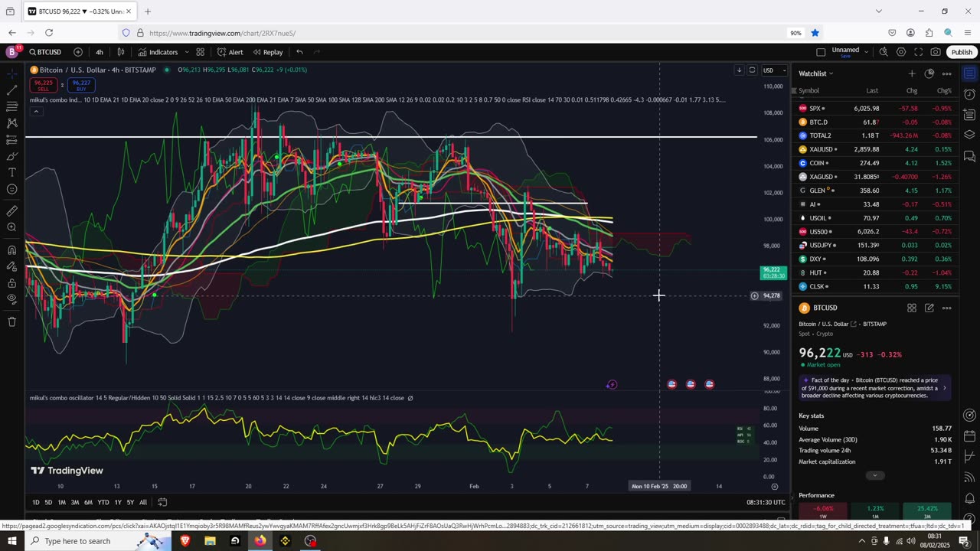Viewport: 980px width, 551px height.
Task: Edit BTCUSD symbol note icon
Action: click(929, 308)
